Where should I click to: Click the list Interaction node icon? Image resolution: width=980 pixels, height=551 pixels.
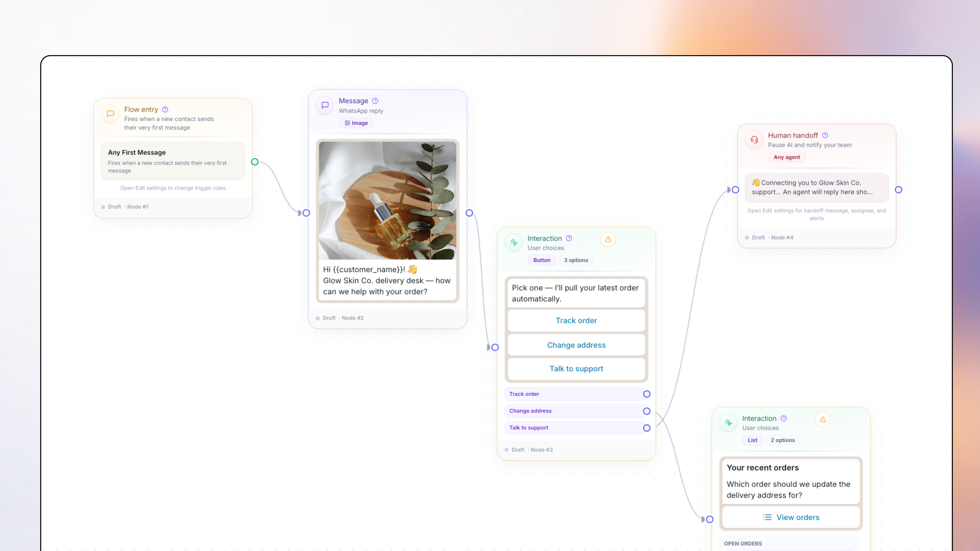point(728,423)
